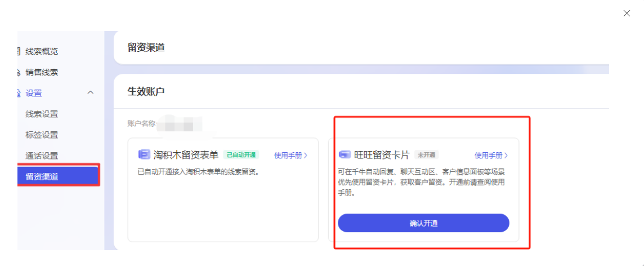644x266 pixels.
Task: Open 标签设置 submenu item
Action: (42, 135)
